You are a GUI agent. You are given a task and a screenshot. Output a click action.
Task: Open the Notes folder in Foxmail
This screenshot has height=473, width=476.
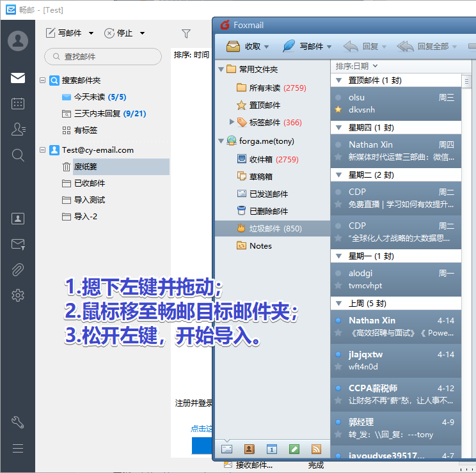[x=255, y=245]
